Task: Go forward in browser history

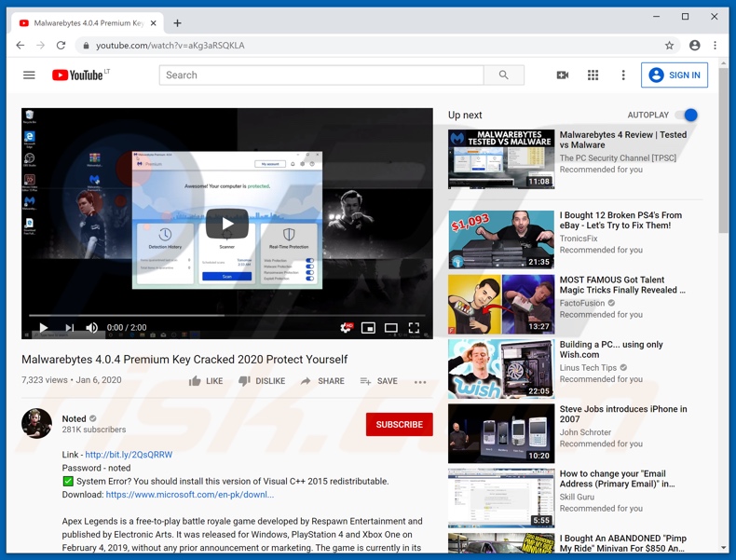Action: click(x=41, y=46)
